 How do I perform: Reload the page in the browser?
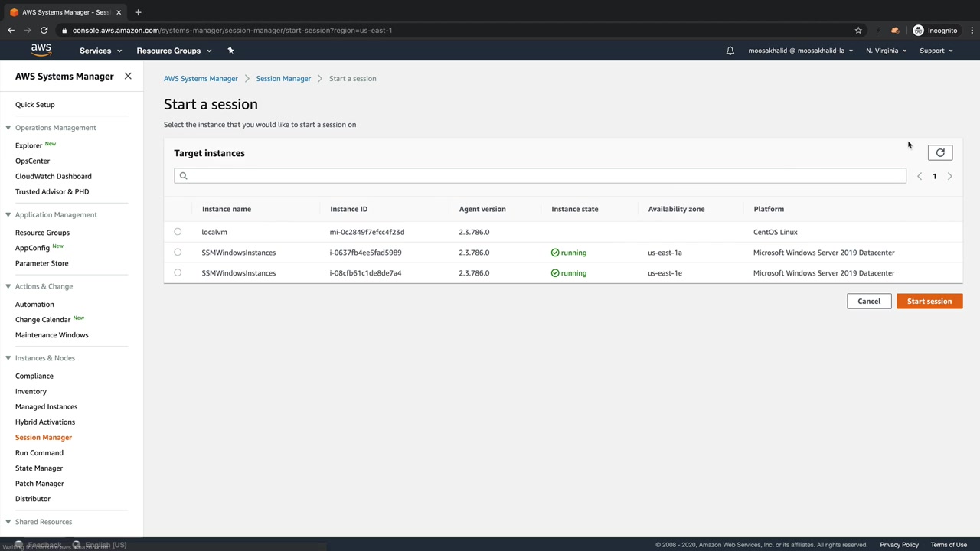point(44,31)
